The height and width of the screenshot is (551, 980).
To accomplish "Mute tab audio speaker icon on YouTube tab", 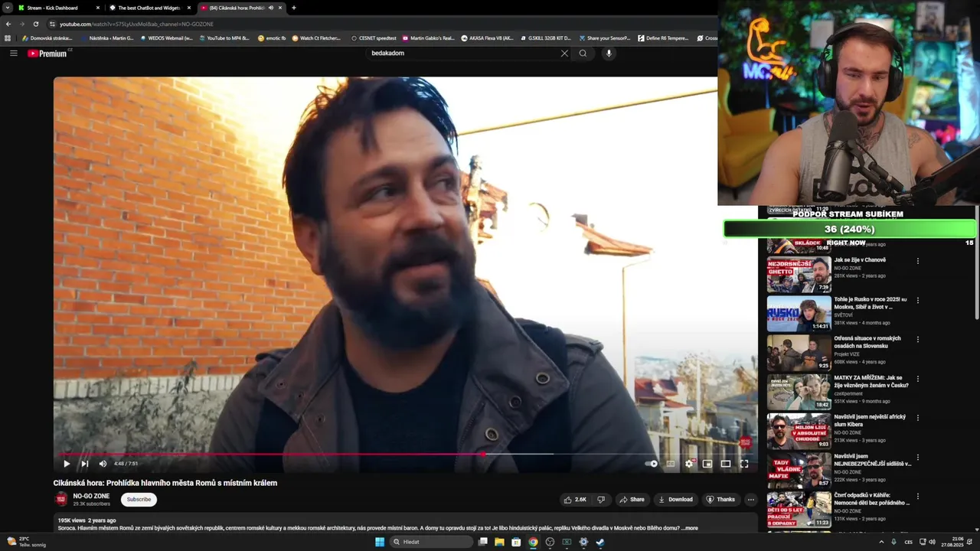I will click(x=271, y=8).
